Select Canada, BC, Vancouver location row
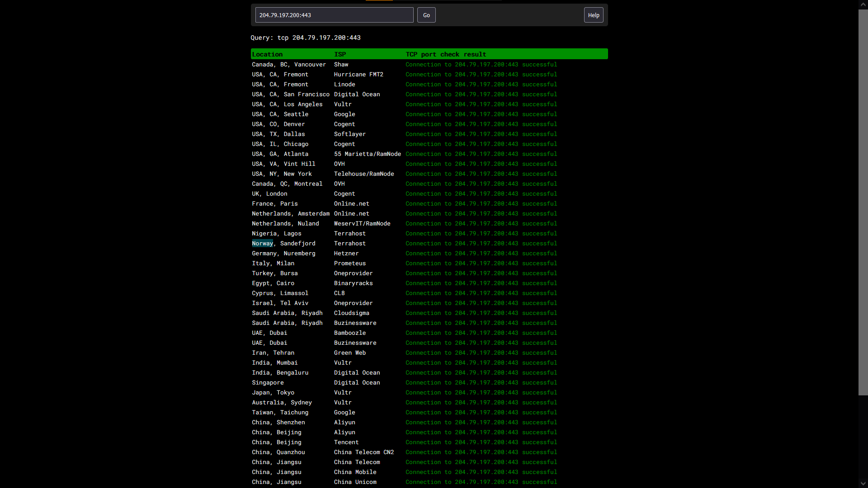This screenshot has width=868, height=488. coord(288,65)
